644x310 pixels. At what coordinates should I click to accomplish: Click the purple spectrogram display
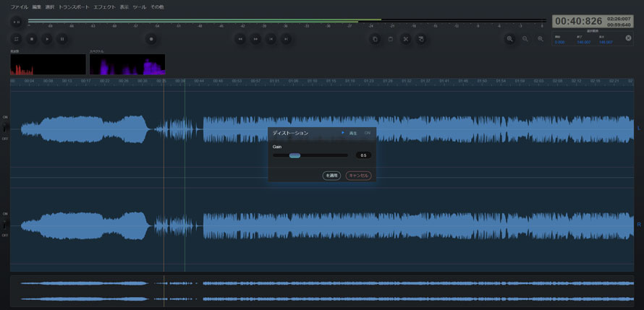(x=127, y=64)
